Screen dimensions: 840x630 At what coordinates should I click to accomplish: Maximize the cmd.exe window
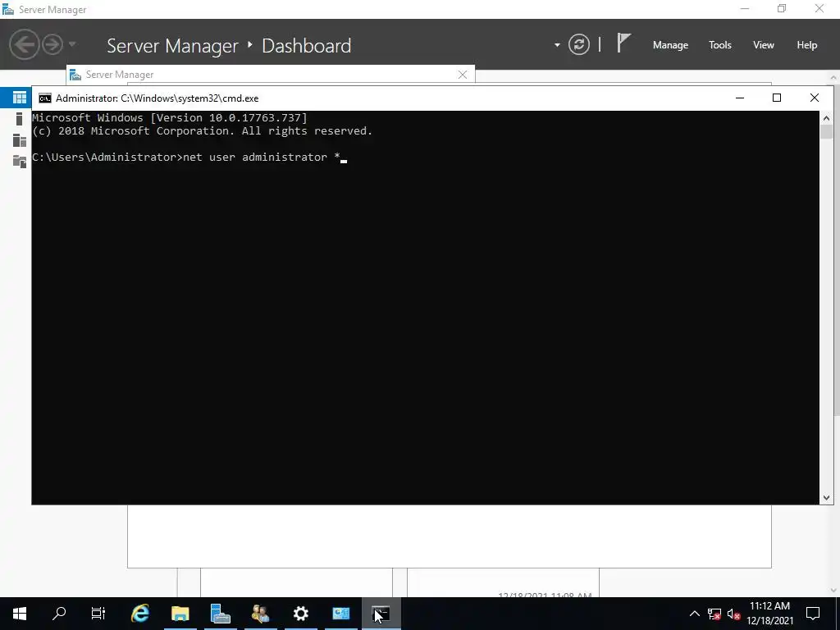click(x=777, y=98)
